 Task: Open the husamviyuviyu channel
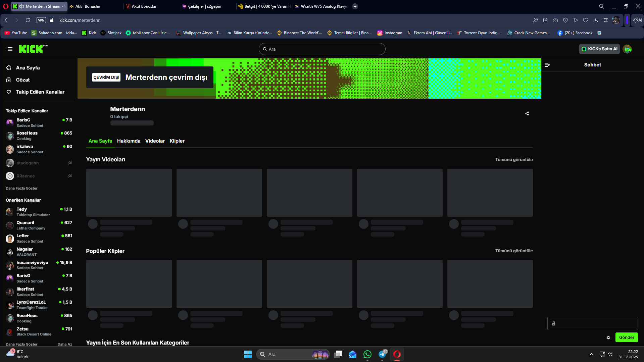(39, 265)
